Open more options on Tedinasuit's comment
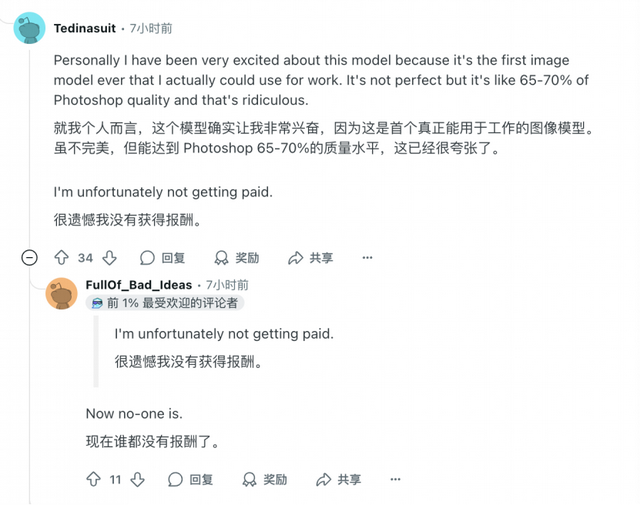The height and width of the screenshot is (505, 640). tap(367, 258)
